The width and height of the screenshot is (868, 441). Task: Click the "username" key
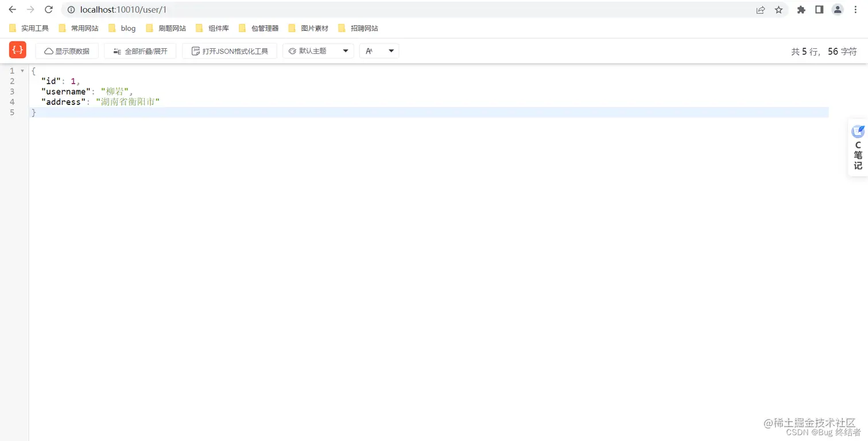pyautogui.click(x=66, y=92)
